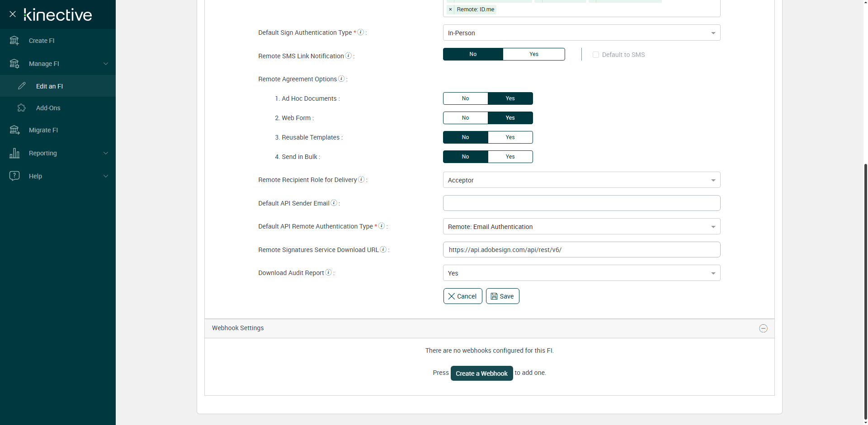The image size is (868, 425).
Task: Close the sidebar with the X icon
Action: pyautogui.click(x=13, y=14)
